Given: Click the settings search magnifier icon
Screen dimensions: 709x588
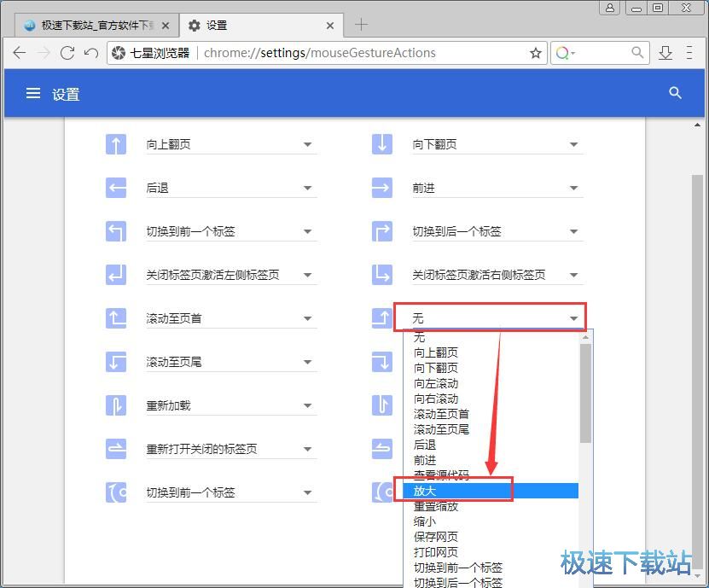Looking at the screenshot, I should 675,93.
